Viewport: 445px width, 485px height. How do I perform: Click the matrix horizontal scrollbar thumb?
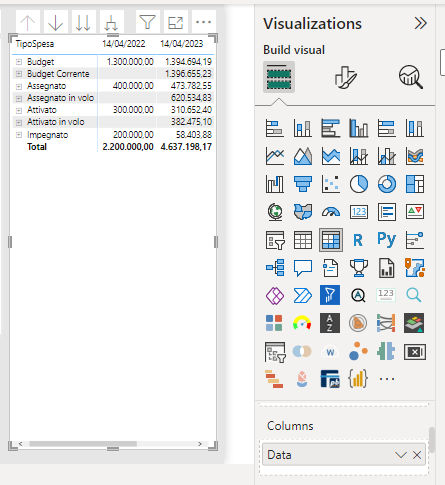(83, 444)
